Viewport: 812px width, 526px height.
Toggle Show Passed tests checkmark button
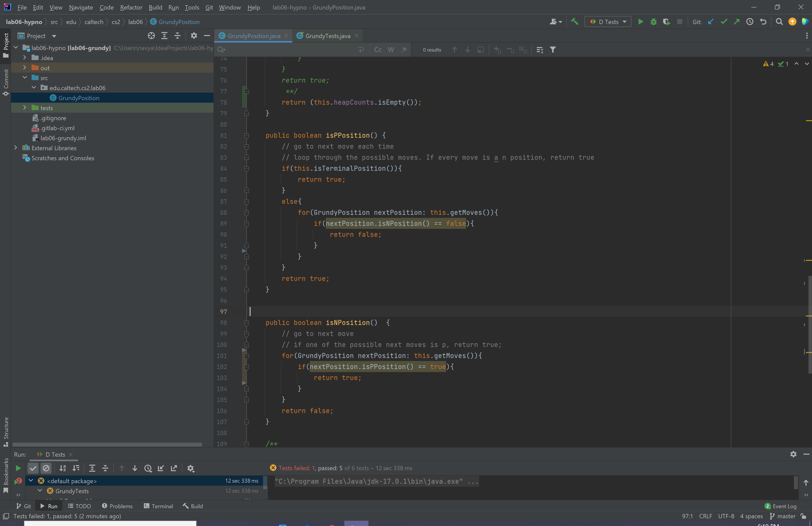click(x=33, y=468)
